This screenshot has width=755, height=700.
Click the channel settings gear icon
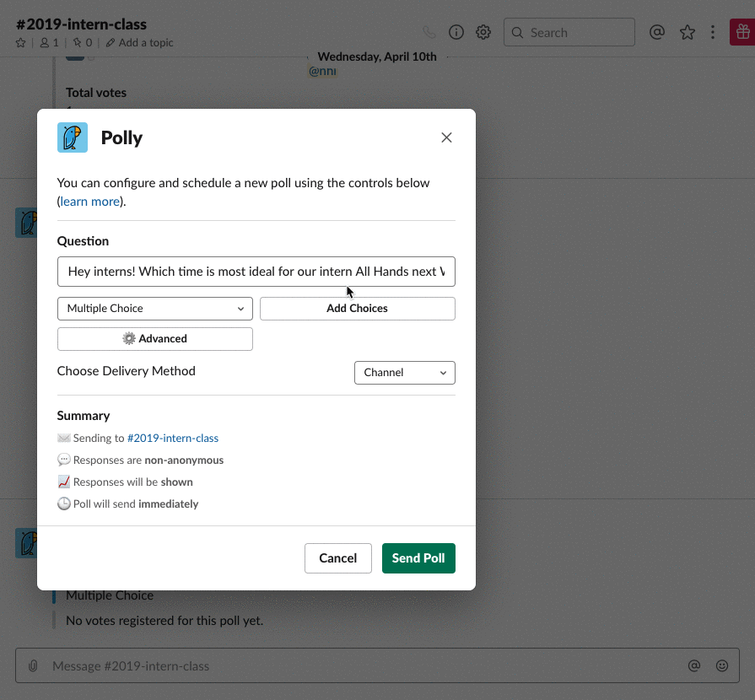click(x=483, y=32)
